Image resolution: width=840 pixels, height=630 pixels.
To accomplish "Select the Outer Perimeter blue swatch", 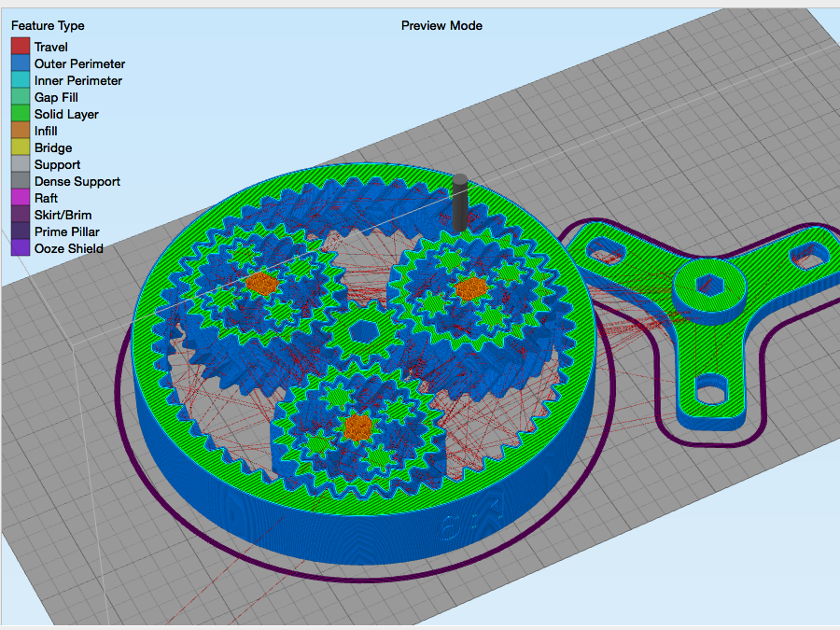I will [x=21, y=63].
